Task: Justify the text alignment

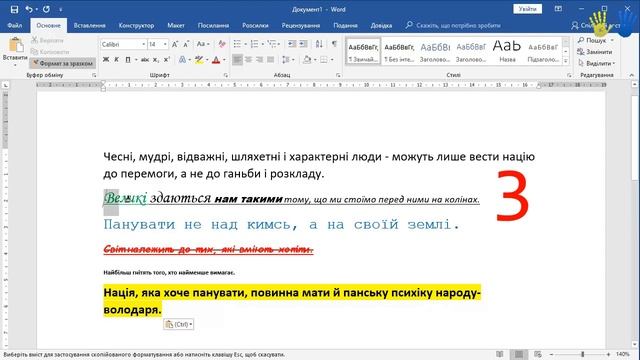Action: pyautogui.click(x=270, y=60)
